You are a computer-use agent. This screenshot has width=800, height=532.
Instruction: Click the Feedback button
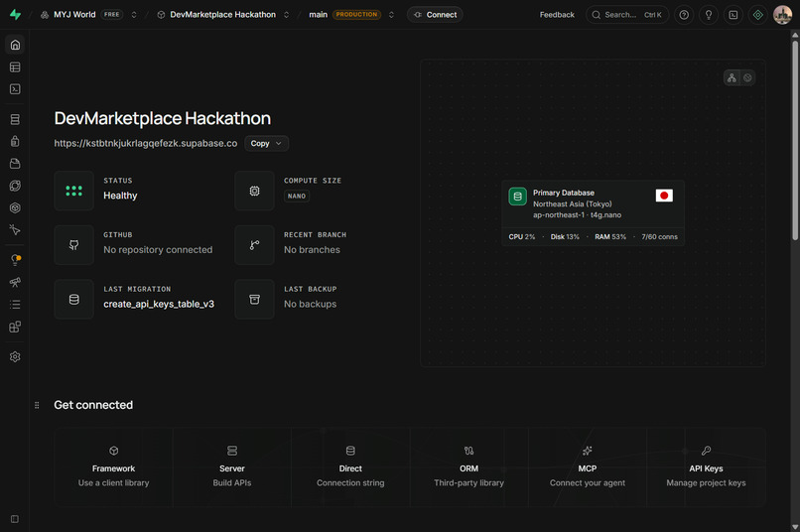(x=557, y=15)
